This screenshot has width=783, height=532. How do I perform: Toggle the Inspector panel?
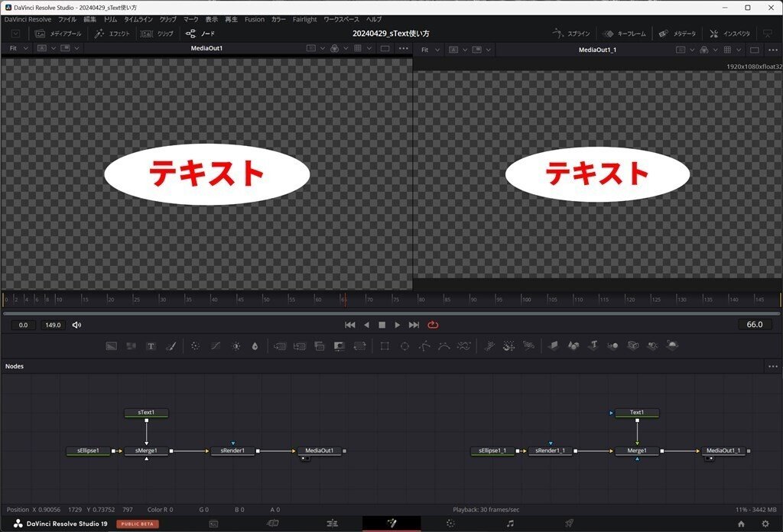pyautogui.click(x=730, y=34)
